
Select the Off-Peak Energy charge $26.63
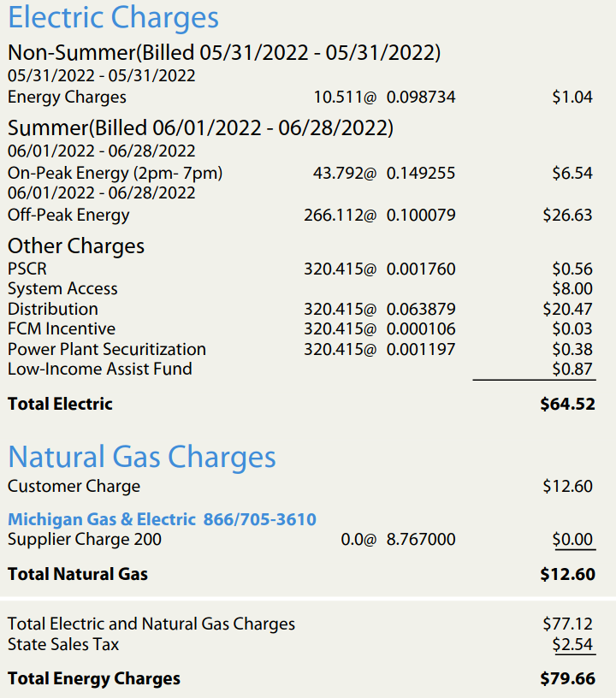point(567,215)
